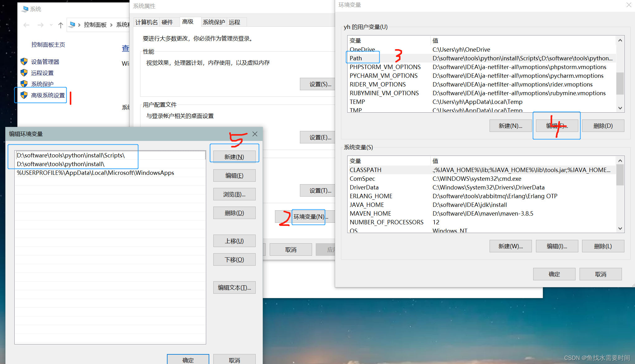
Task: Select 高级 tab in system properties
Action: (188, 22)
